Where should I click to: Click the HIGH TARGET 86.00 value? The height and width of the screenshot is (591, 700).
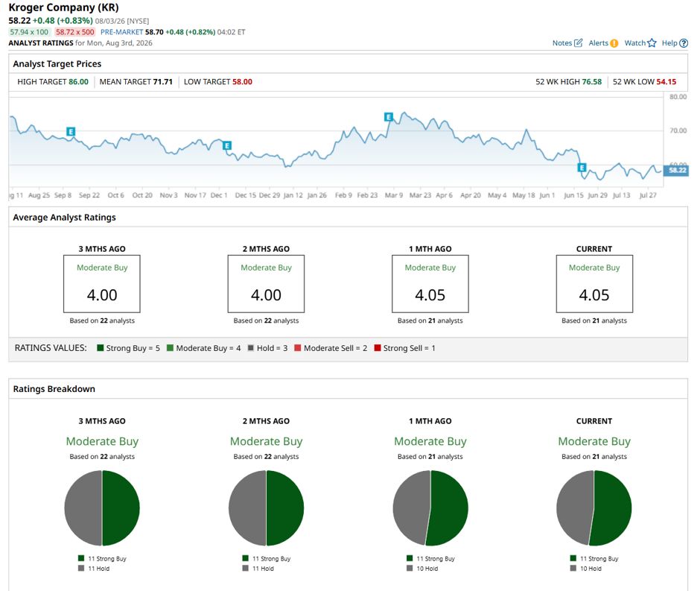78,82
